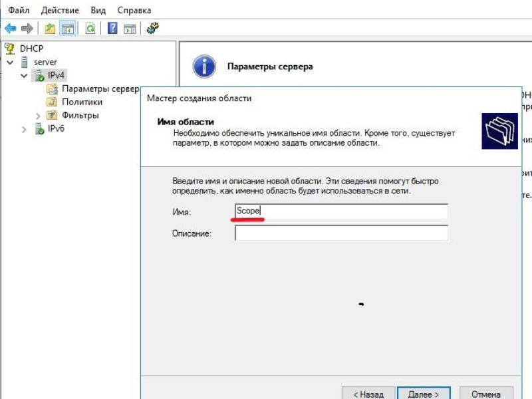
Task: Click the gray Forward arrow toolbar icon
Action: 27,28
